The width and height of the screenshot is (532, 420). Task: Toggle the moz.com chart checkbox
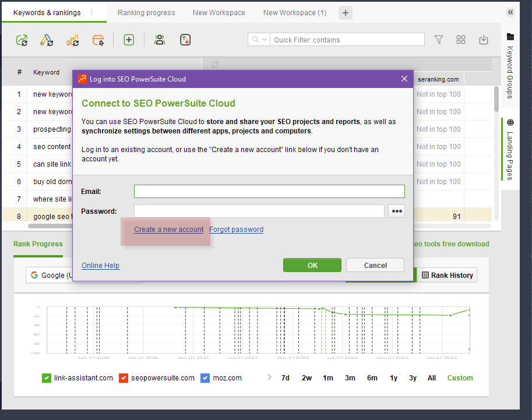click(x=205, y=378)
